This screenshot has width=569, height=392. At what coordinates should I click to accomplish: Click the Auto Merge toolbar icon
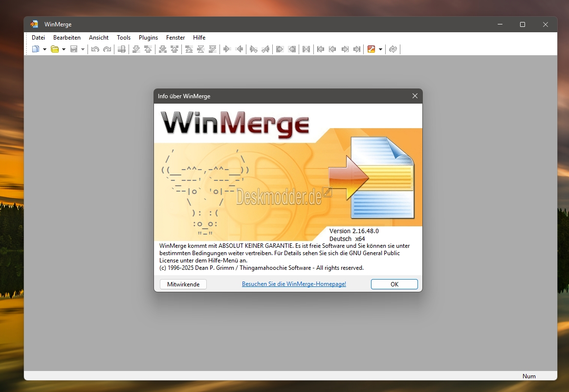pyautogui.click(x=306, y=49)
